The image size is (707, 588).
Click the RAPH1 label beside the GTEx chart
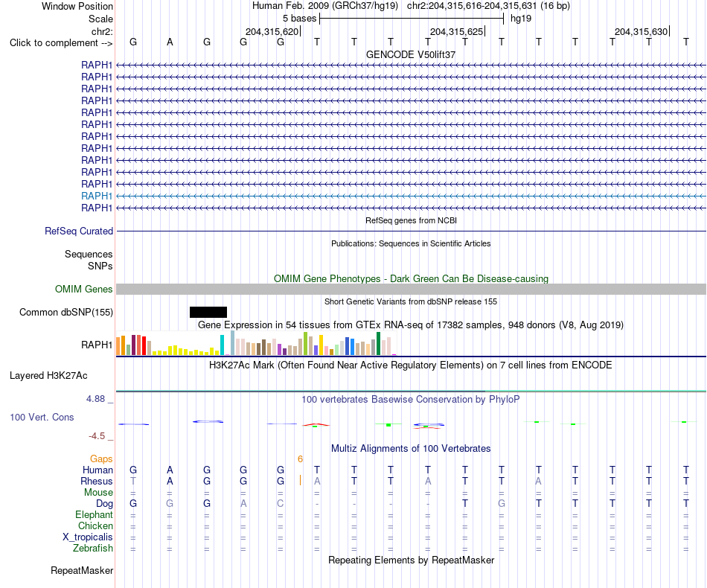97,345
